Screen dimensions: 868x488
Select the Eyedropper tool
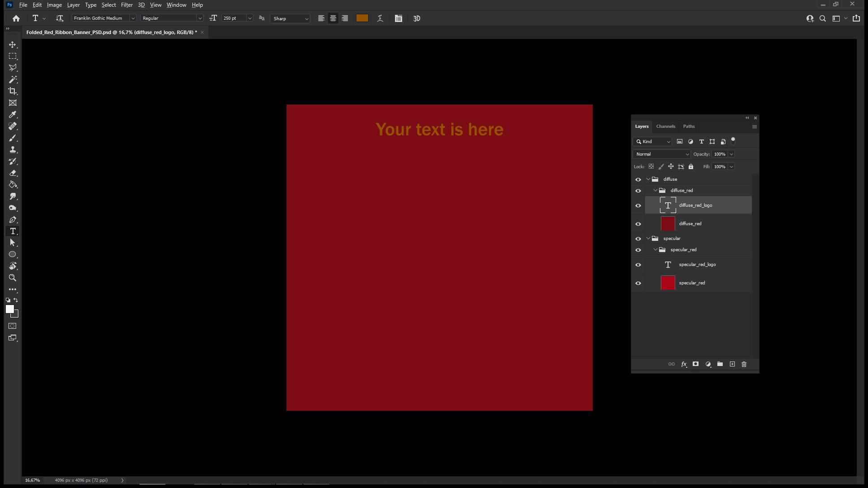tap(13, 114)
